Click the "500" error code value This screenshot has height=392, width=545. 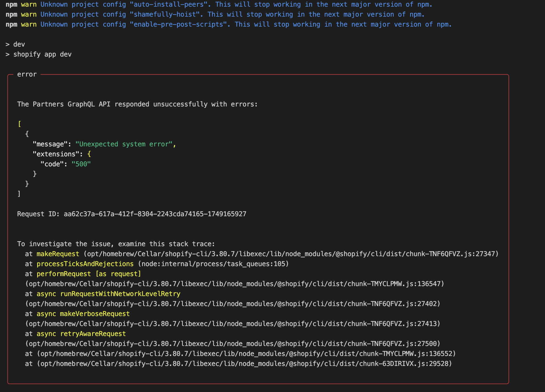click(81, 164)
